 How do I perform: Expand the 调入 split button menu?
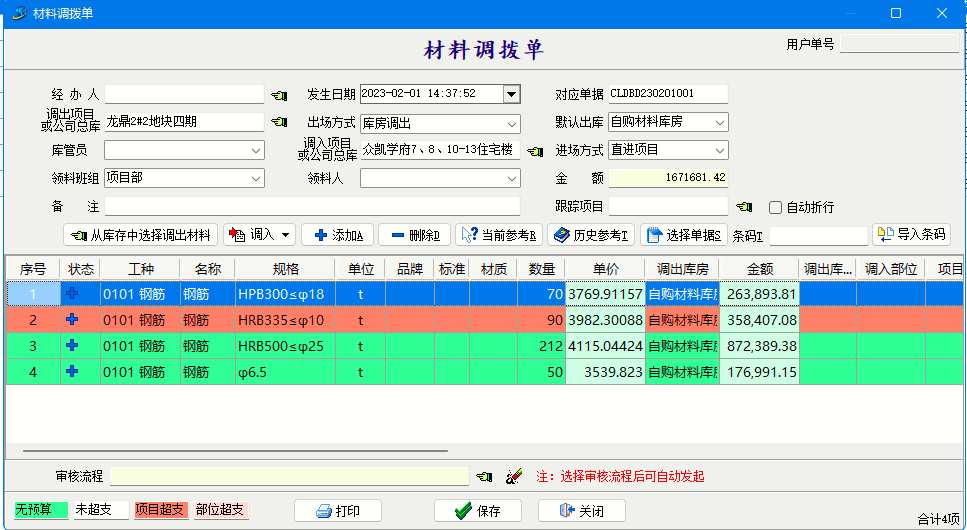(288, 235)
